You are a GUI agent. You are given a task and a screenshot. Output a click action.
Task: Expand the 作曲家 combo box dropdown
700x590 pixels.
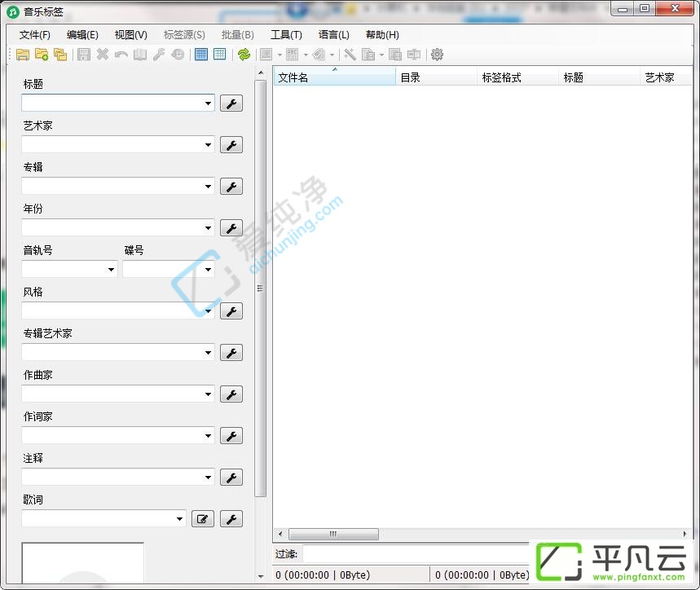tap(208, 394)
